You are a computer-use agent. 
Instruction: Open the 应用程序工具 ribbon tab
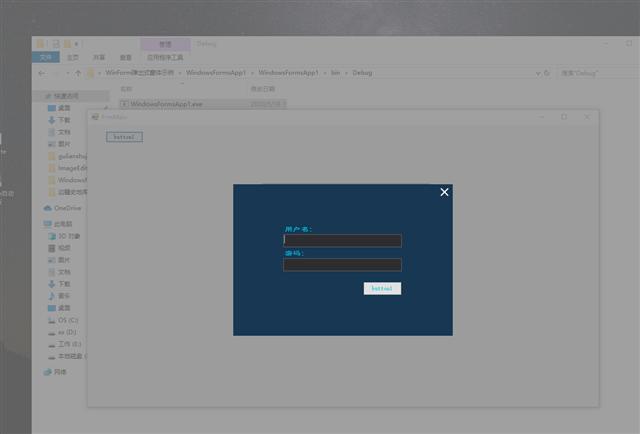coord(165,58)
